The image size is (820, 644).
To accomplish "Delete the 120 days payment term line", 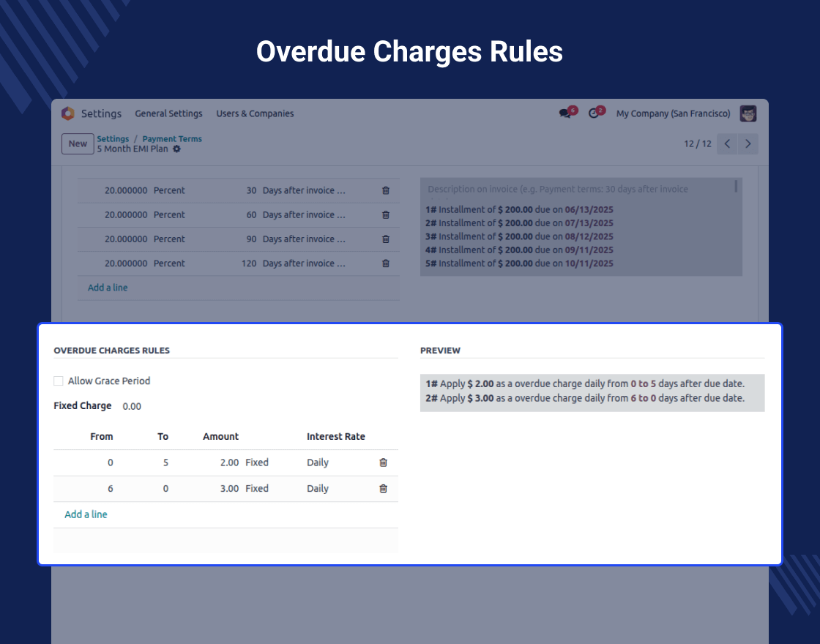I will (386, 263).
